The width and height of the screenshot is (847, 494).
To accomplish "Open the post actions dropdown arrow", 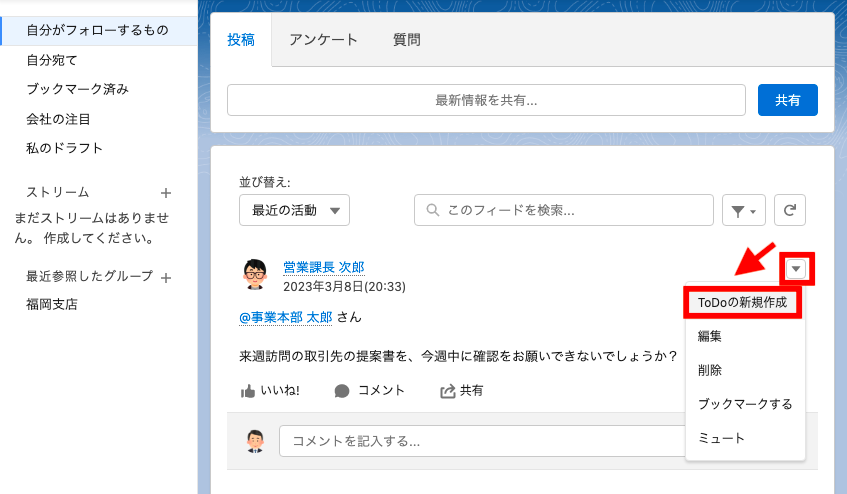I will pos(796,268).
